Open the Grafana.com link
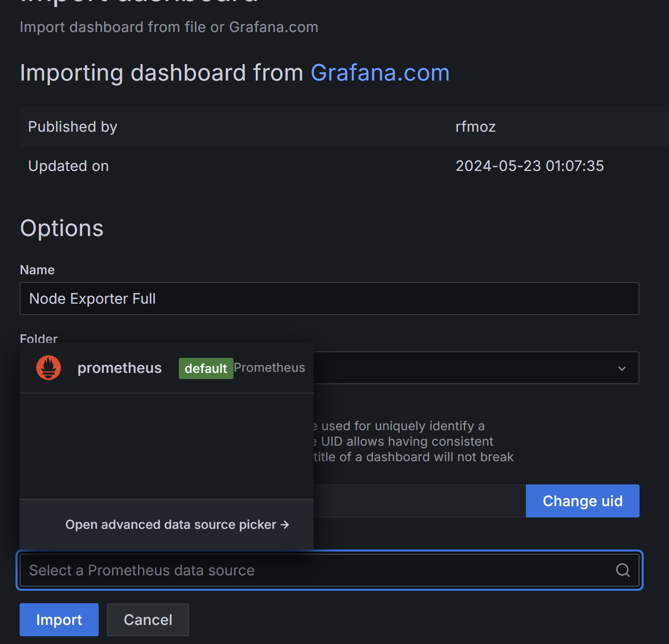Viewport: 669px width, 644px height. click(380, 73)
